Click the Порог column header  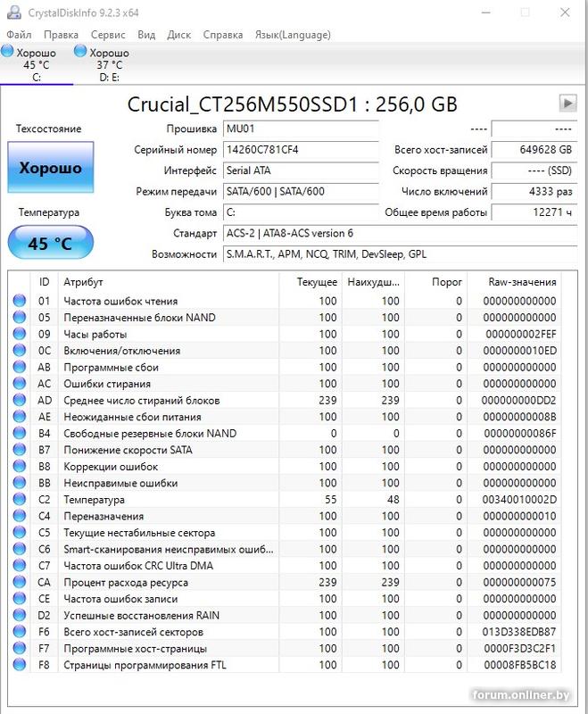click(436, 282)
